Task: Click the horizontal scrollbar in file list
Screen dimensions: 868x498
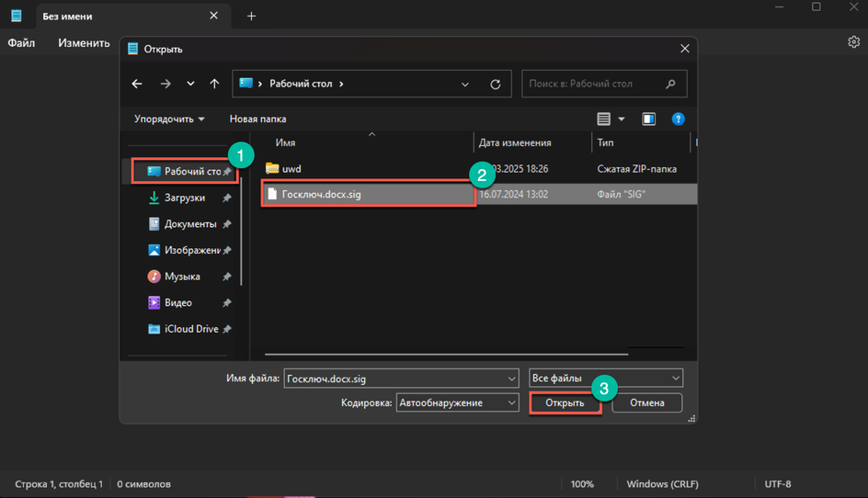Action: (x=446, y=354)
